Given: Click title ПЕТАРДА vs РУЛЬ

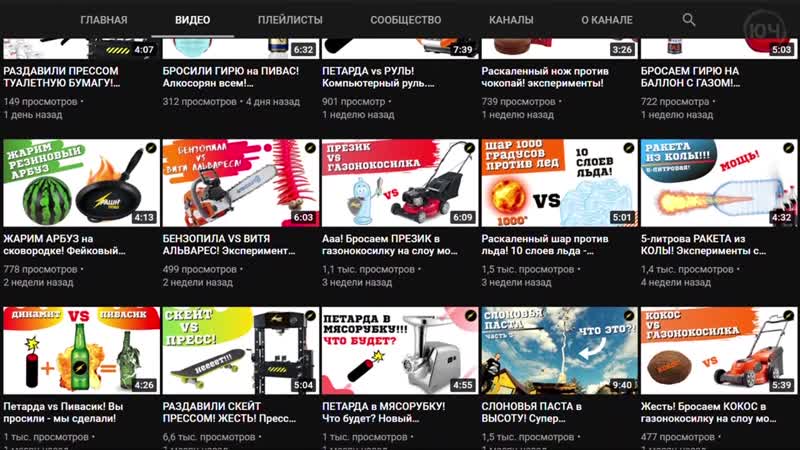Looking at the screenshot, I should tap(378, 77).
